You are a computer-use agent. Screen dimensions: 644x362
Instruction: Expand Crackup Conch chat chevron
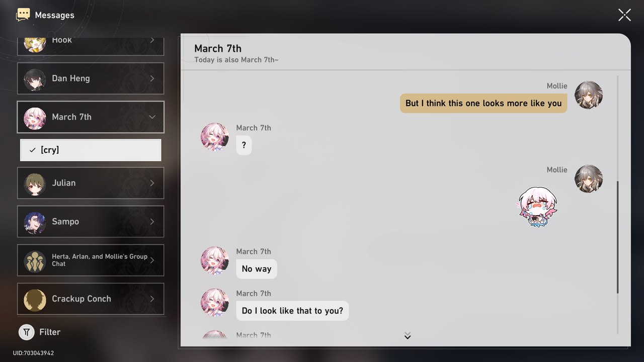pyautogui.click(x=152, y=299)
